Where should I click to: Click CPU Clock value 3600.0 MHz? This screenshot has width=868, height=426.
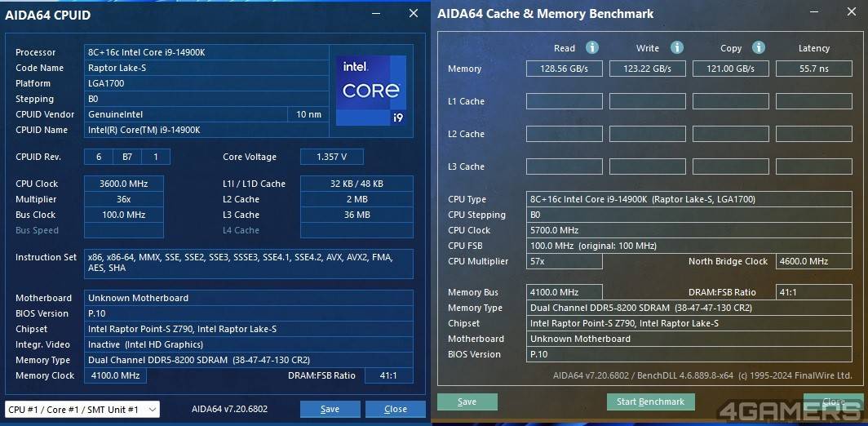123,184
